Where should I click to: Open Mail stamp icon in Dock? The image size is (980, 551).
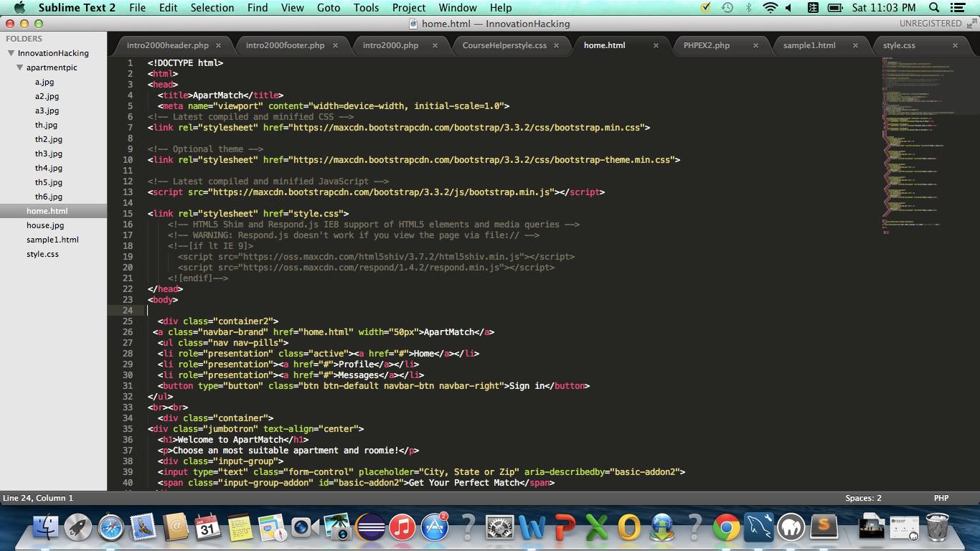click(x=143, y=528)
